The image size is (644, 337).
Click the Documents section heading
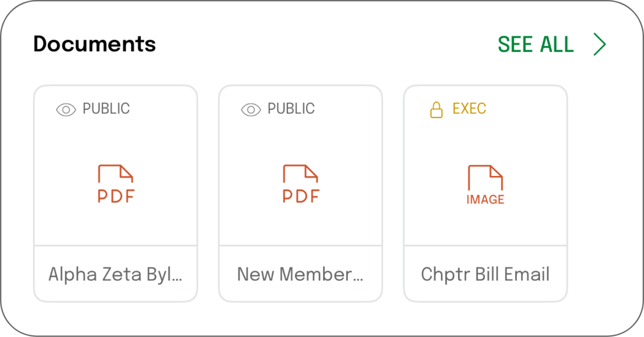click(x=95, y=44)
